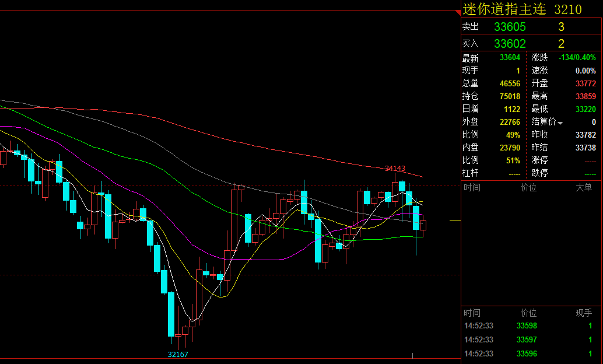Click the 32167 low price marker on chart
Screen dimensions: 603x364
click(x=178, y=355)
